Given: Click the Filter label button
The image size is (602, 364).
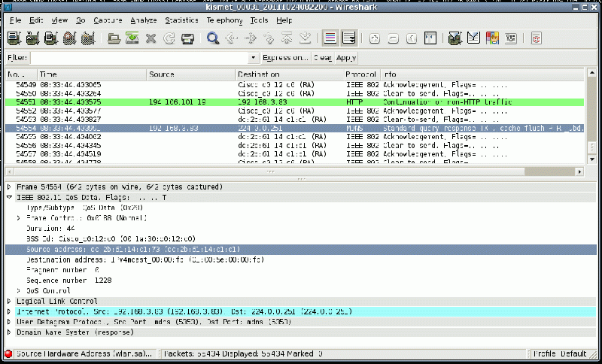Looking at the screenshot, I should pos(17,58).
